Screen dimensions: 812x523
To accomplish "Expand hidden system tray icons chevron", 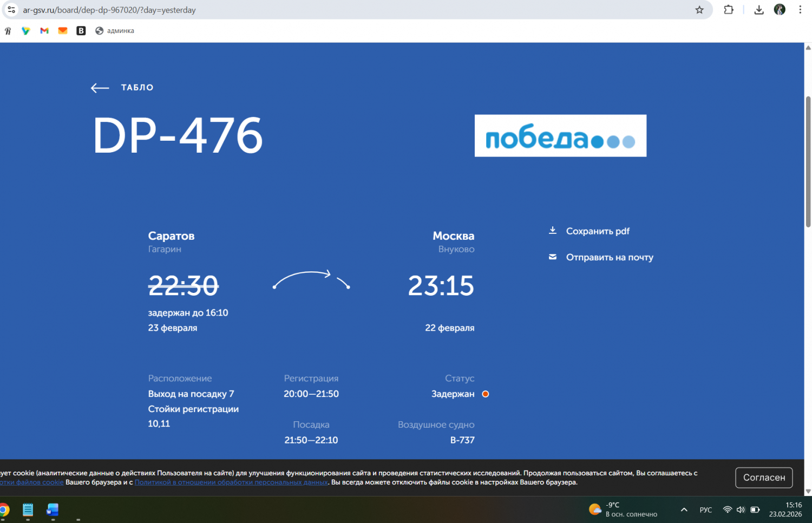I will [684, 509].
